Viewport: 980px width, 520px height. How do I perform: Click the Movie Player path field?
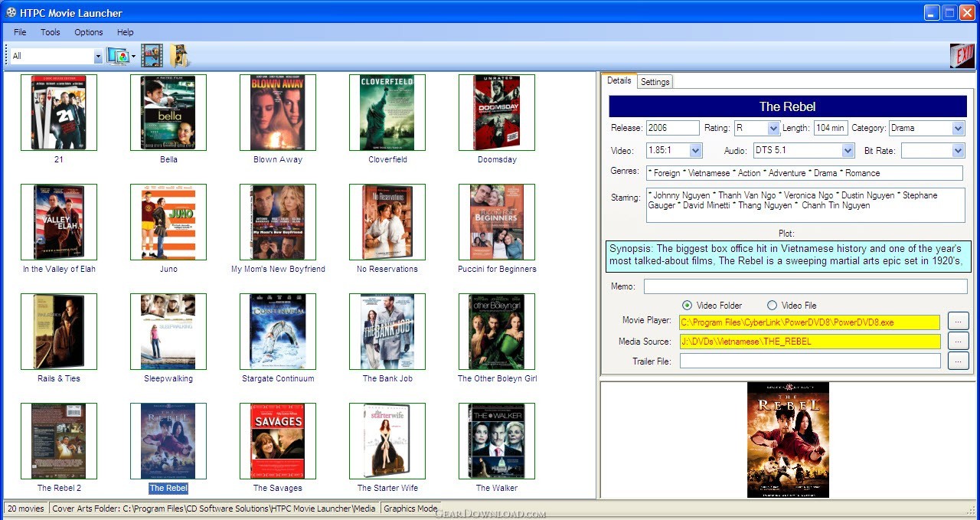pyautogui.click(x=810, y=322)
